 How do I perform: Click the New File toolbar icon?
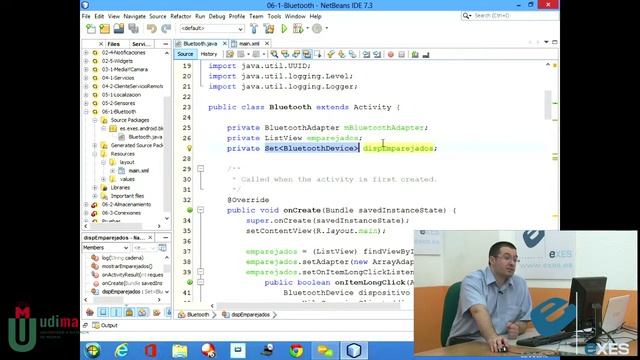tap(91, 29)
